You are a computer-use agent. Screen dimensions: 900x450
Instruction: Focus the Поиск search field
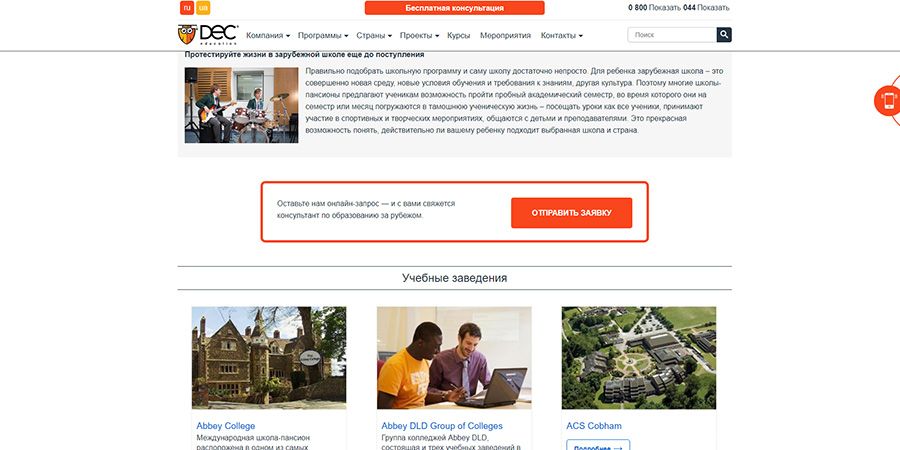672,35
